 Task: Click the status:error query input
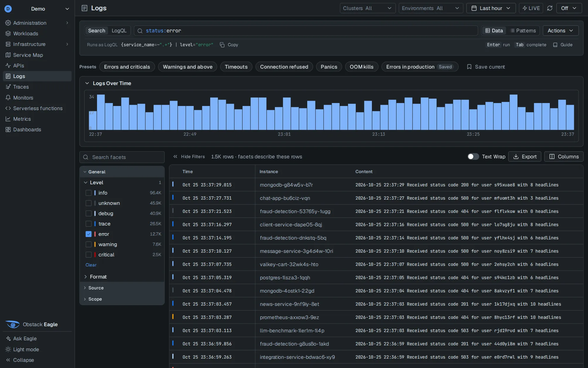(306, 31)
